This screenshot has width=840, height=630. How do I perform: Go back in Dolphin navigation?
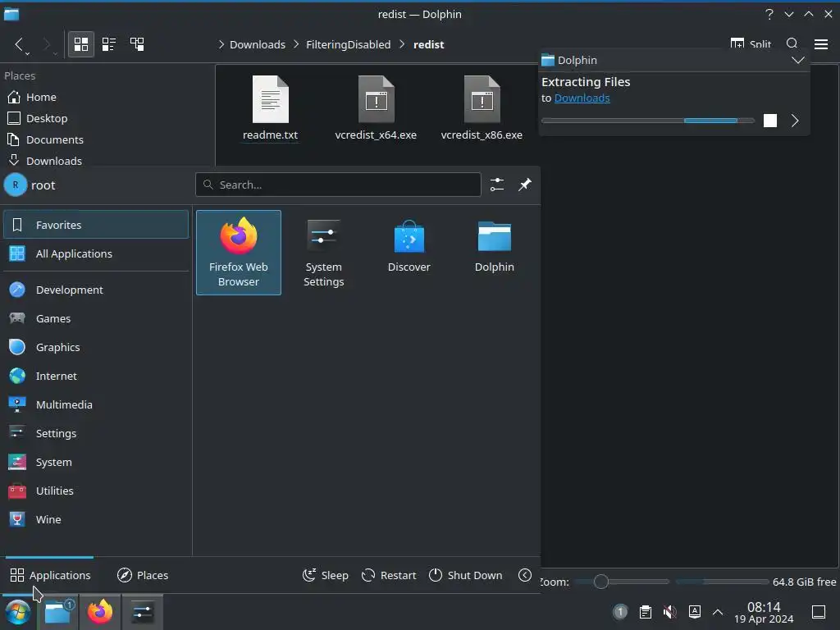[19, 44]
